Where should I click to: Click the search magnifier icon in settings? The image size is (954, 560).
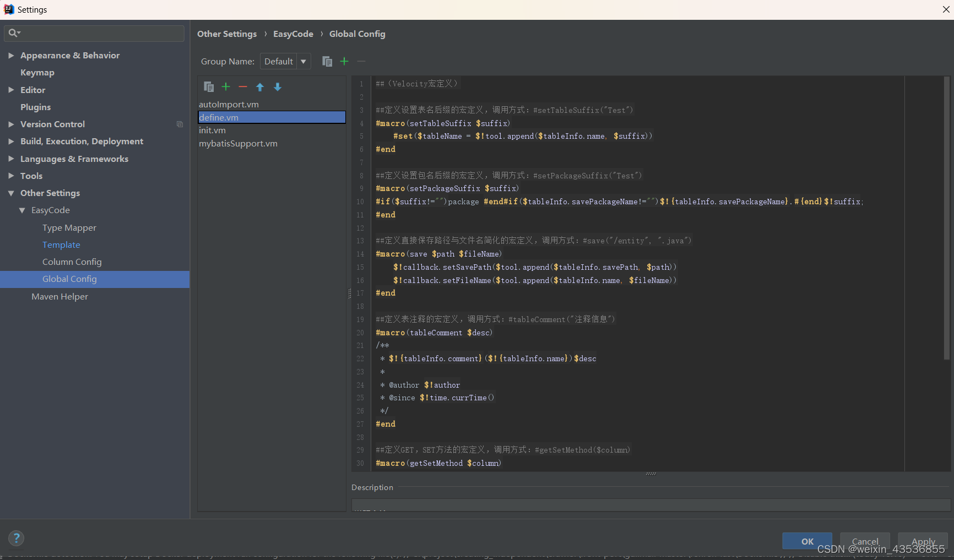tap(14, 33)
